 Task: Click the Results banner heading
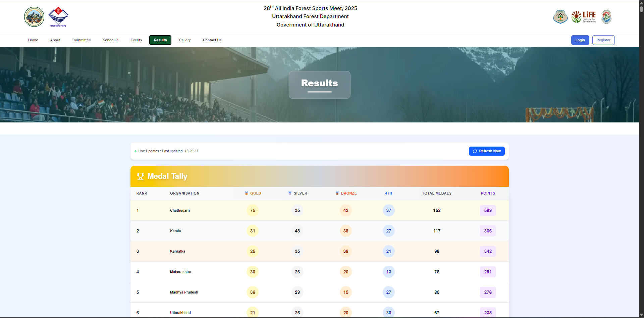click(320, 83)
